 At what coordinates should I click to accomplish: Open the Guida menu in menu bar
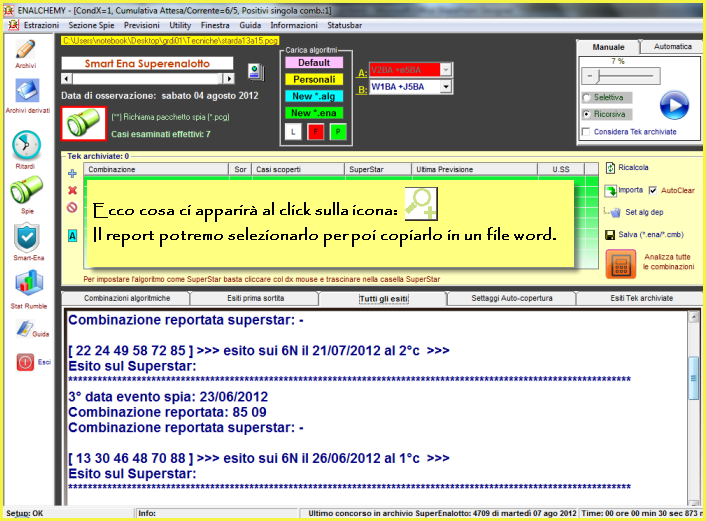pos(250,25)
